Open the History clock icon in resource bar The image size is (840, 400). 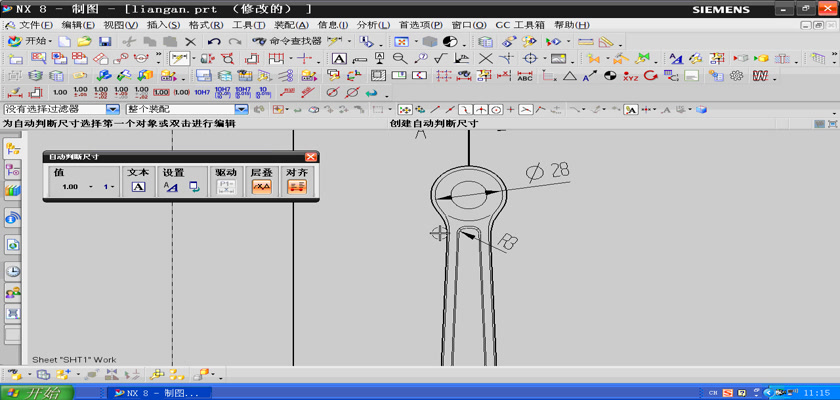[13, 271]
